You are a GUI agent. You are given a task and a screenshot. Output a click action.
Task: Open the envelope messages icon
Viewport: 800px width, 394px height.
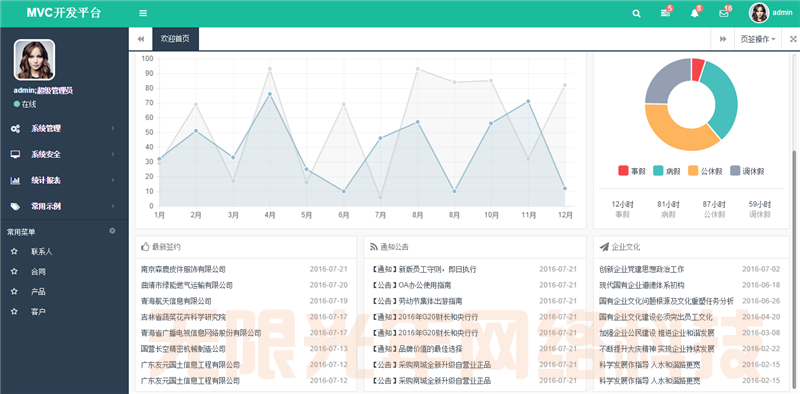point(723,14)
